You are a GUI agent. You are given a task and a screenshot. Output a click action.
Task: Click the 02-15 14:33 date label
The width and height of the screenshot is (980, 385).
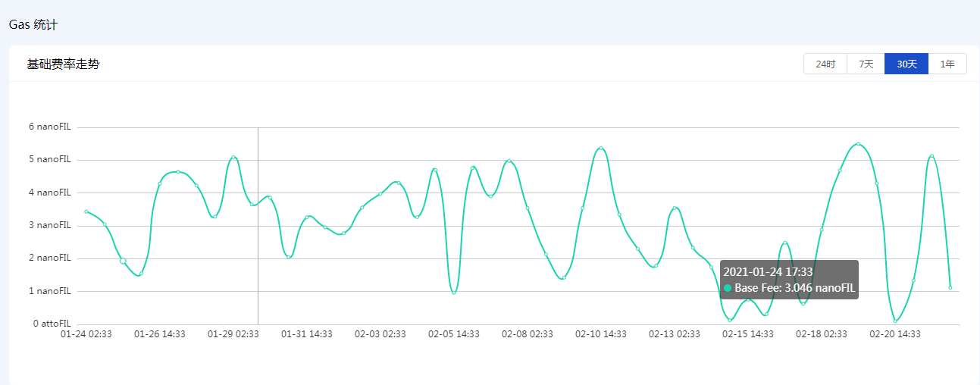coord(748,334)
